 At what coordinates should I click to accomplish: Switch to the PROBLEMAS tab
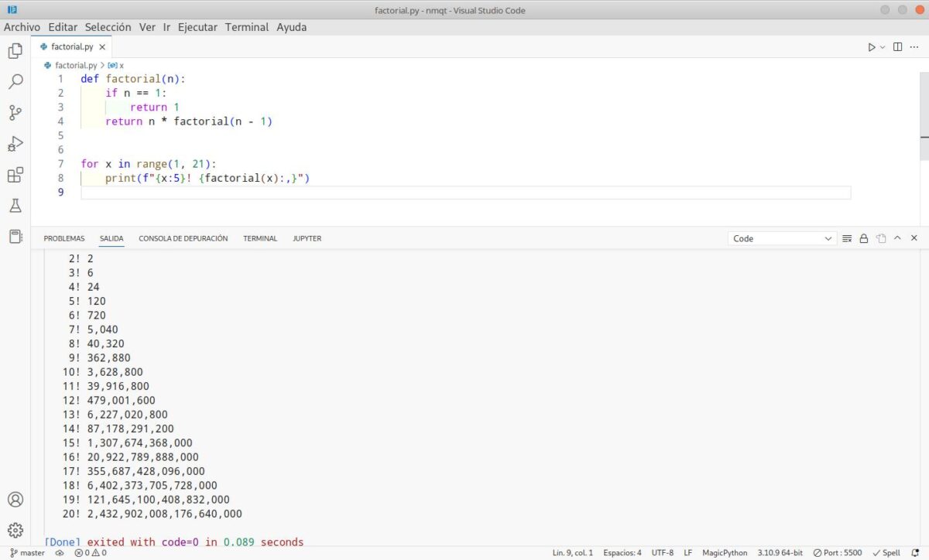click(x=63, y=238)
